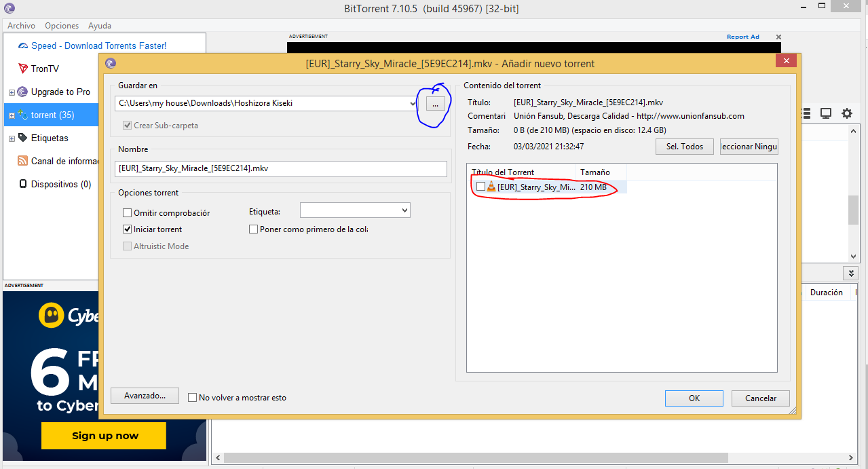Screen dimensions: 868x469
Task: Open the Opciones menu
Action: (62, 26)
